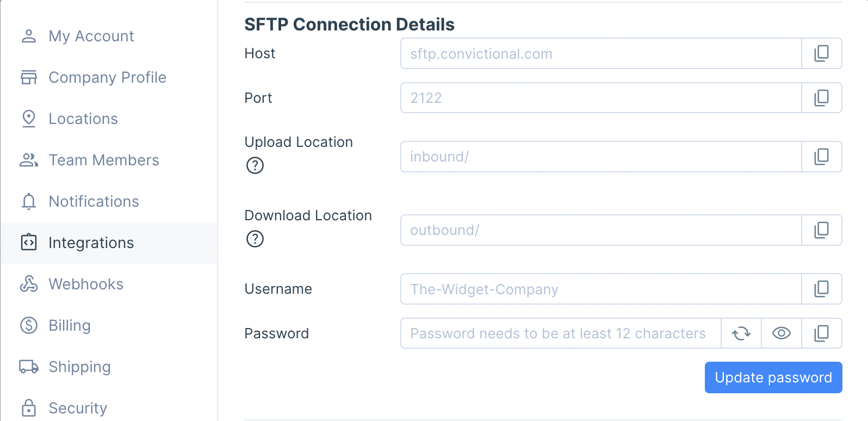Image resolution: width=868 pixels, height=421 pixels.
Task: Open the Billing page
Action: 69,325
